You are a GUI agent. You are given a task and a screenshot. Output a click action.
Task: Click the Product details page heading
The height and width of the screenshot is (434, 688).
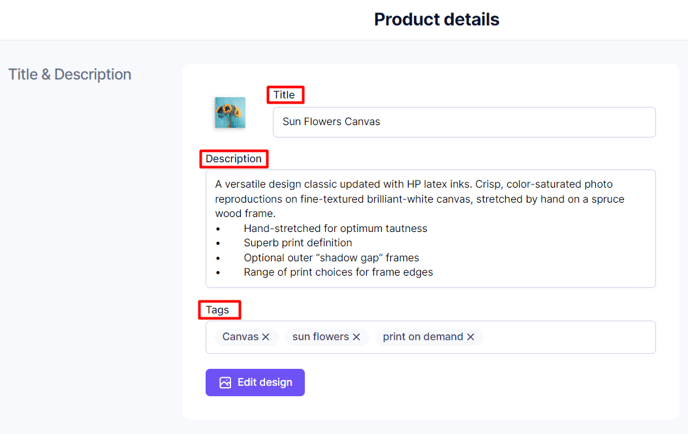[437, 19]
